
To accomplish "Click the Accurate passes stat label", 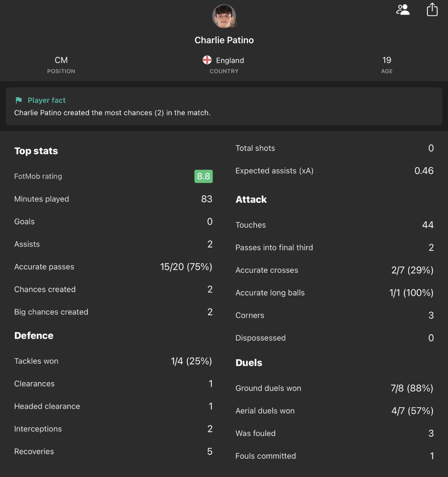I will click(44, 267).
